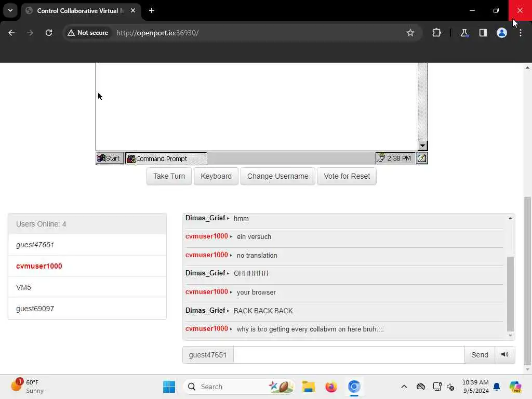The image size is (532, 399).
Task: Click Change Username button
Action: [x=278, y=176]
